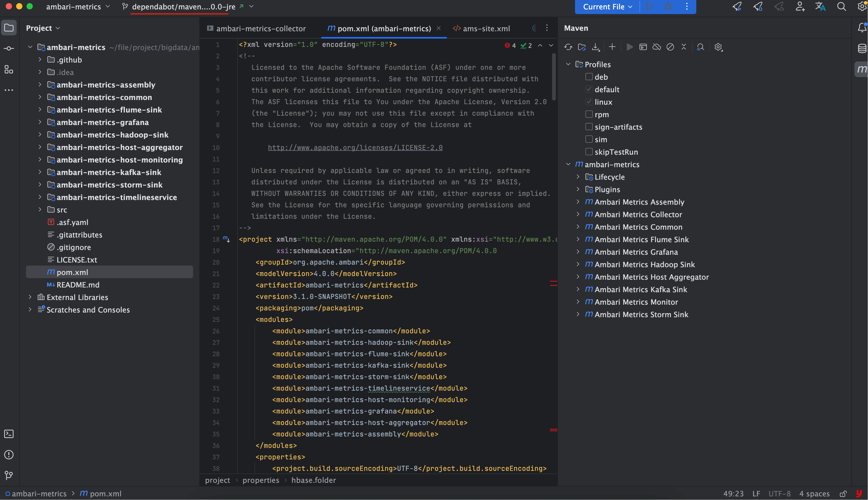The height and width of the screenshot is (500, 868).
Task: Click the Project folder icon in left sidebar
Action: [x=9, y=28]
